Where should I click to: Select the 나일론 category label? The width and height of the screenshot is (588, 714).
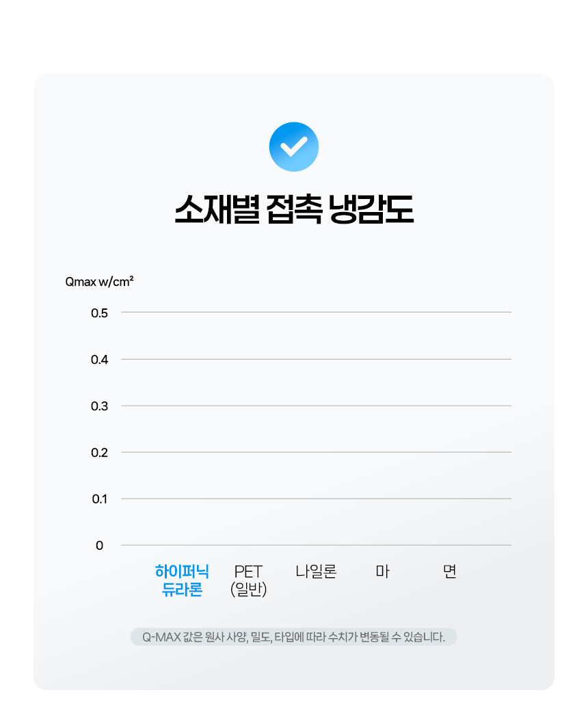pos(316,571)
